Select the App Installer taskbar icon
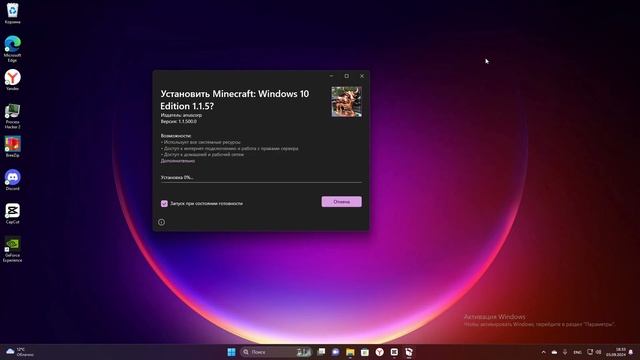Image resolution: width=640 pixels, height=360 pixels. coord(409,352)
